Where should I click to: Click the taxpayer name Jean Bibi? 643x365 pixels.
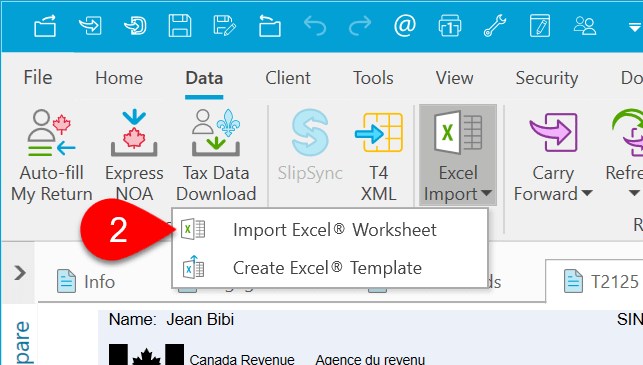point(200,319)
